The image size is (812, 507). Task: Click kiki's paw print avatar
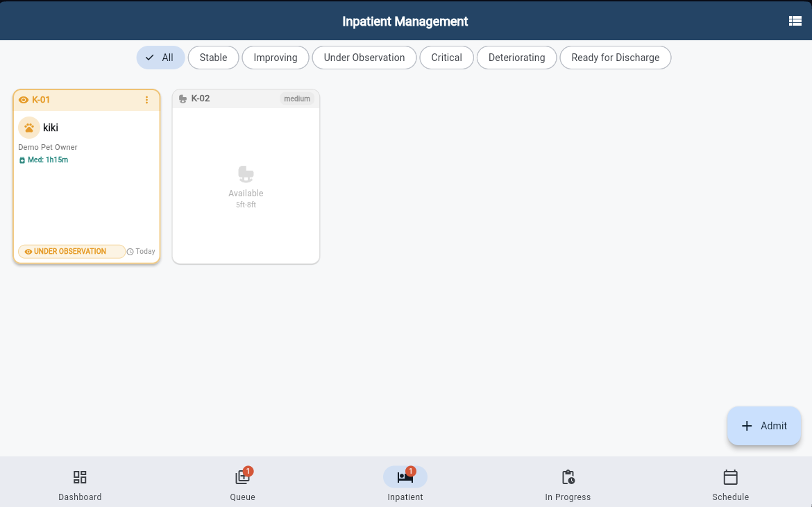click(28, 128)
